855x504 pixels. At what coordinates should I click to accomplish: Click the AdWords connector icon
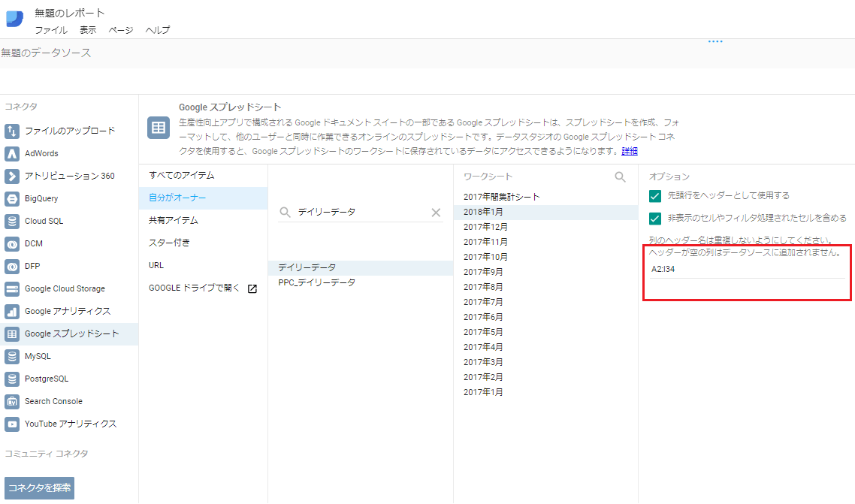(12, 154)
